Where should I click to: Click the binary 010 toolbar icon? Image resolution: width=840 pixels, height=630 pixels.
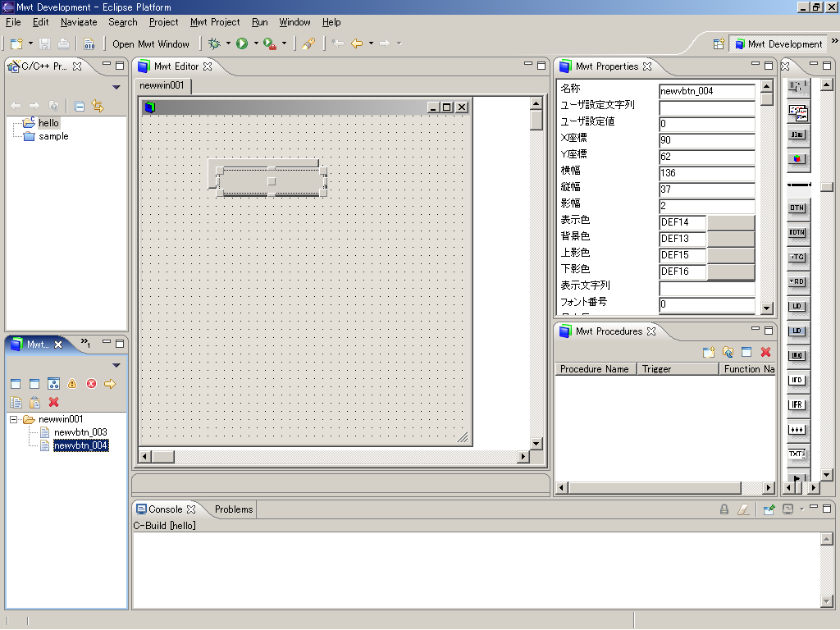[89, 44]
